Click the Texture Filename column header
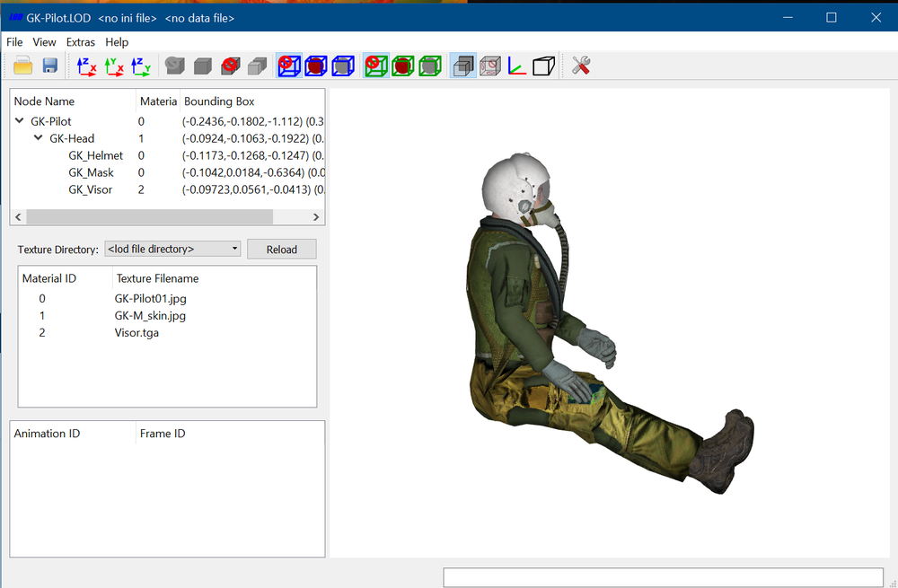Image resolution: width=898 pixels, height=588 pixels. [215, 279]
